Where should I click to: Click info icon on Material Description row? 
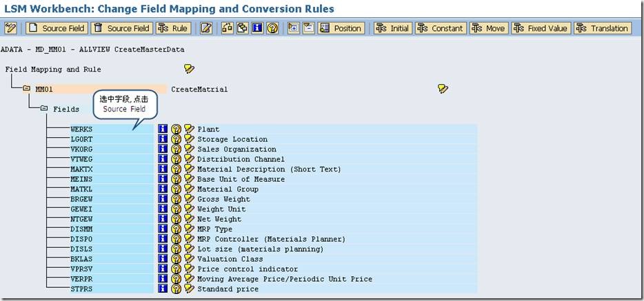click(163, 169)
